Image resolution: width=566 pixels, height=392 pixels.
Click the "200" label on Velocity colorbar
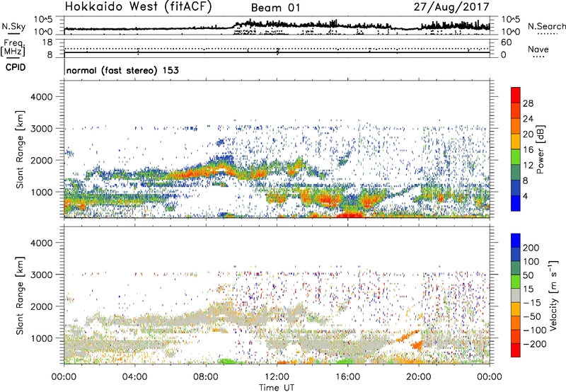[x=531, y=248]
